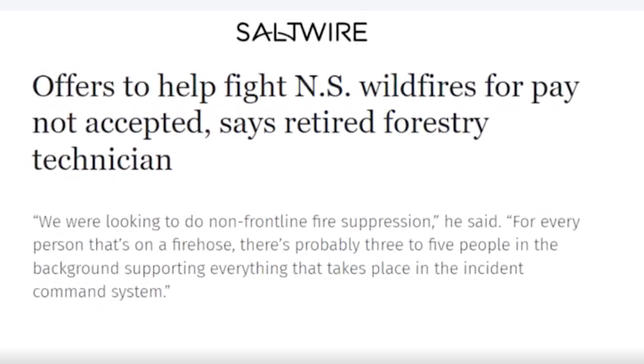Select the word "wildfires" in the headline
This screenshot has width=644, height=364.
coord(418,86)
